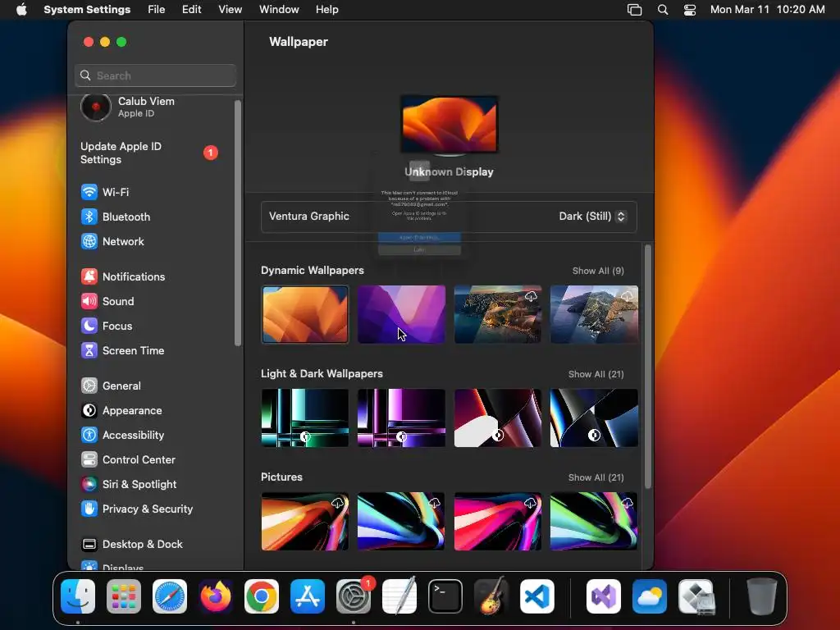
Task: Launch Google Chrome from the Dock
Action: tap(262, 596)
